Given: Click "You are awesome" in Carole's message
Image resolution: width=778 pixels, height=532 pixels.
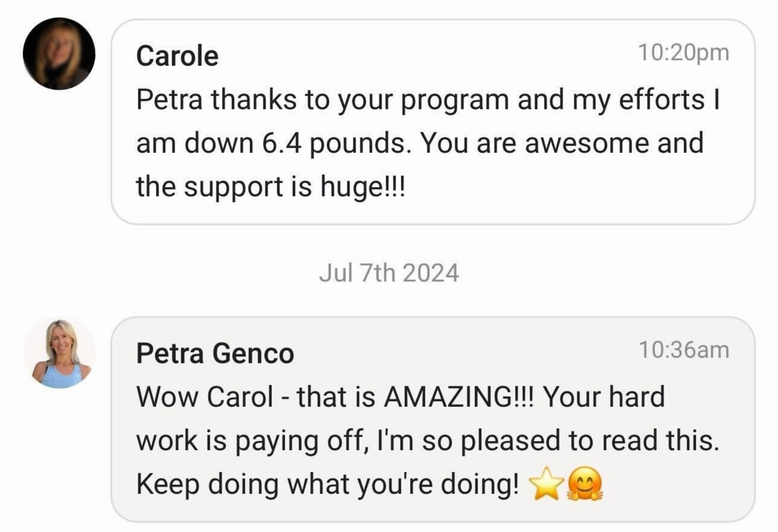Looking at the screenshot, I should (x=534, y=143).
